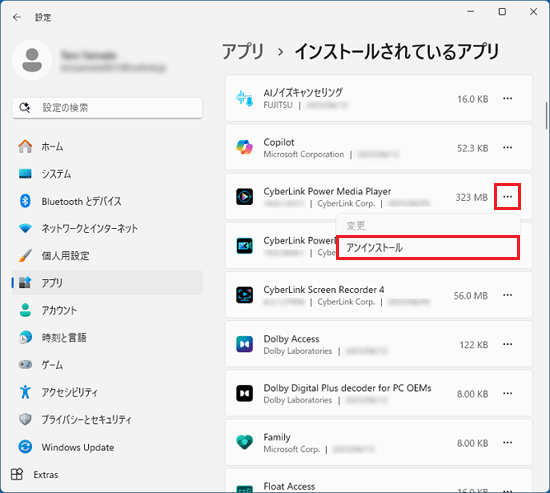Open アクセシビリティ settings

coord(107,392)
